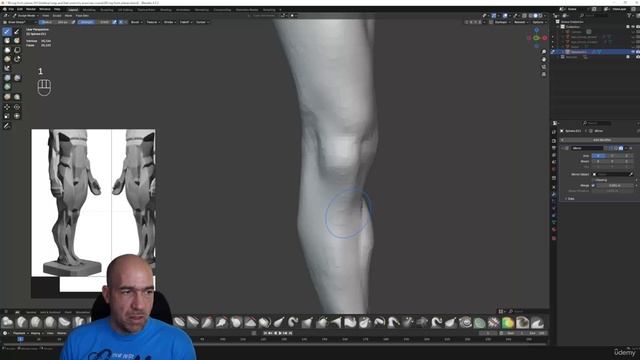The width and height of the screenshot is (640, 360).
Task: Toggle Mirror modifier Bisect X
Action: [600, 161]
